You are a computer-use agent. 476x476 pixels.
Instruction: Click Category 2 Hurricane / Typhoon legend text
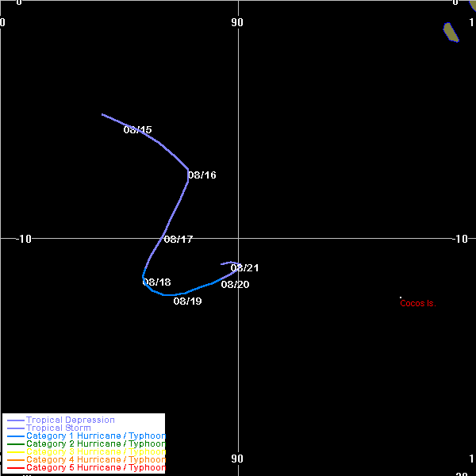95,444
